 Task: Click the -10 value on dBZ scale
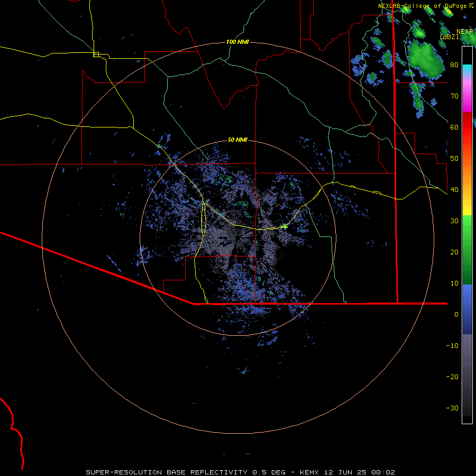452,345
